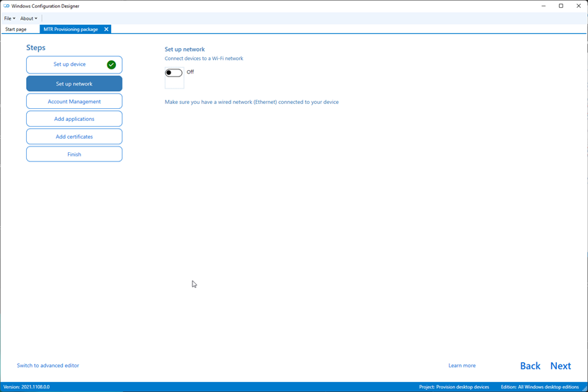The height and width of the screenshot is (392, 588).
Task: Click the Back button
Action: click(x=530, y=366)
